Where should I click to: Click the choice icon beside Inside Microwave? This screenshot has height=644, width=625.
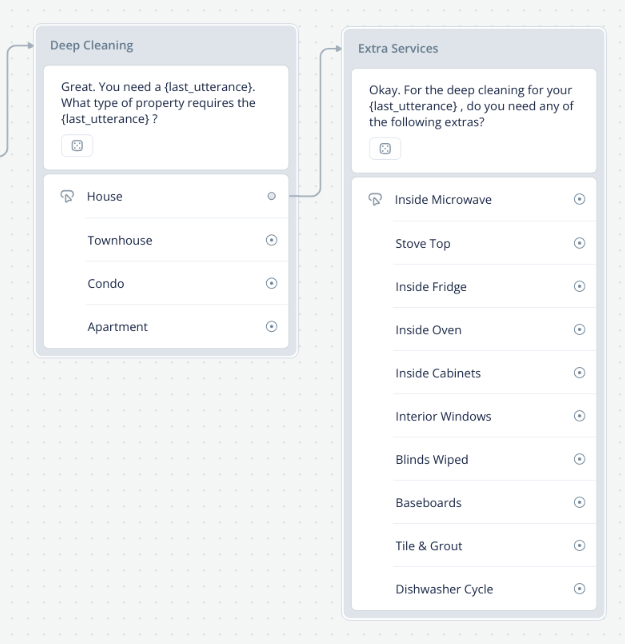pos(375,199)
